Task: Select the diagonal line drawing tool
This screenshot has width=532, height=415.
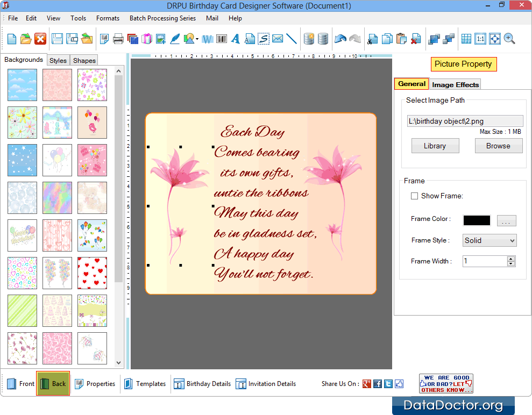Action: (x=292, y=39)
